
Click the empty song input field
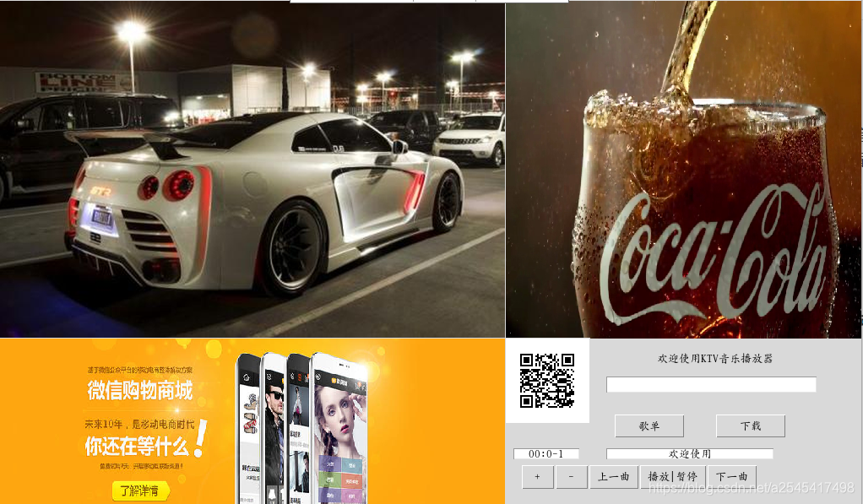[711, 385]
